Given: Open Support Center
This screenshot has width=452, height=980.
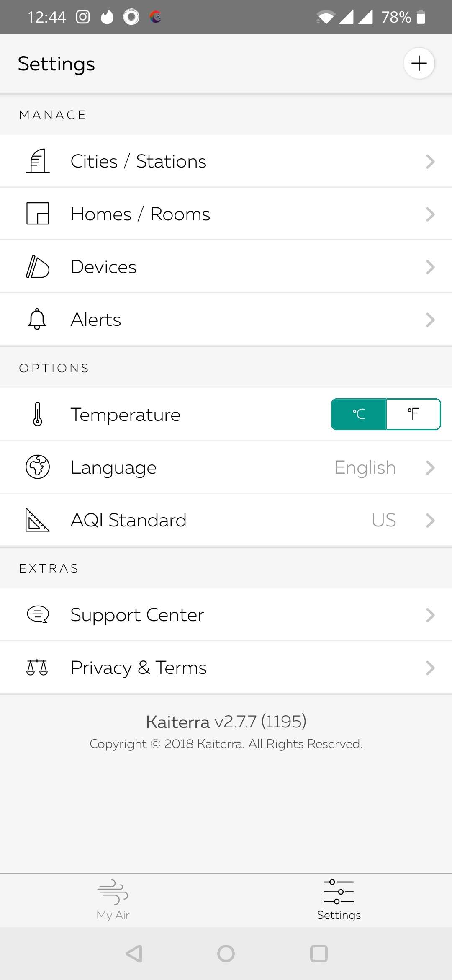Looking at the screenshot, I should [x=226, y=615].
